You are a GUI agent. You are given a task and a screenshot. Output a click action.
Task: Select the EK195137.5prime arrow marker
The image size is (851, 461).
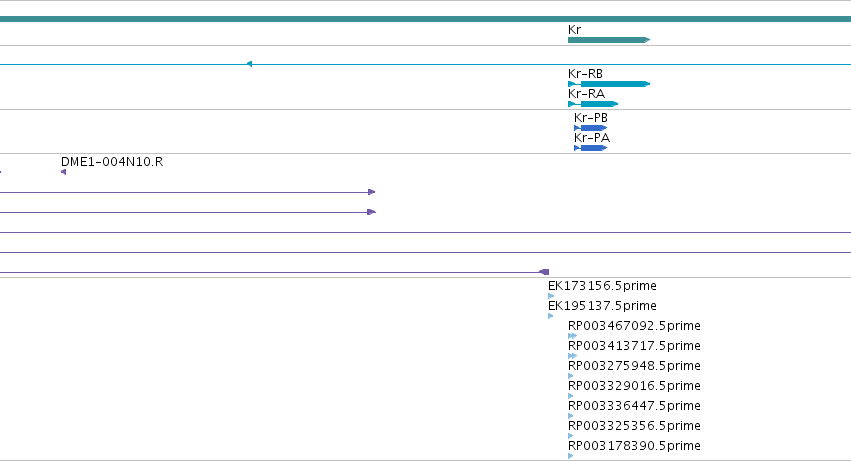pyautogui.click(x=551, y=316)
